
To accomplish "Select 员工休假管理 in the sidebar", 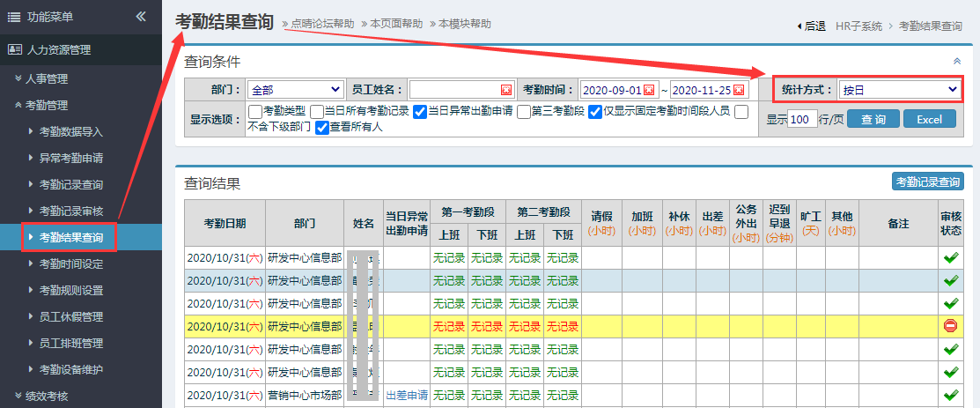I will [70, 316].
